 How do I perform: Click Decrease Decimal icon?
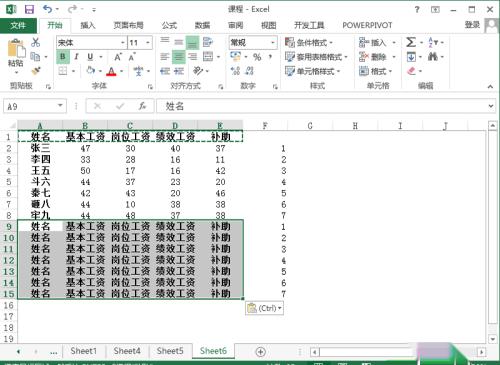[x=249, y=71]
